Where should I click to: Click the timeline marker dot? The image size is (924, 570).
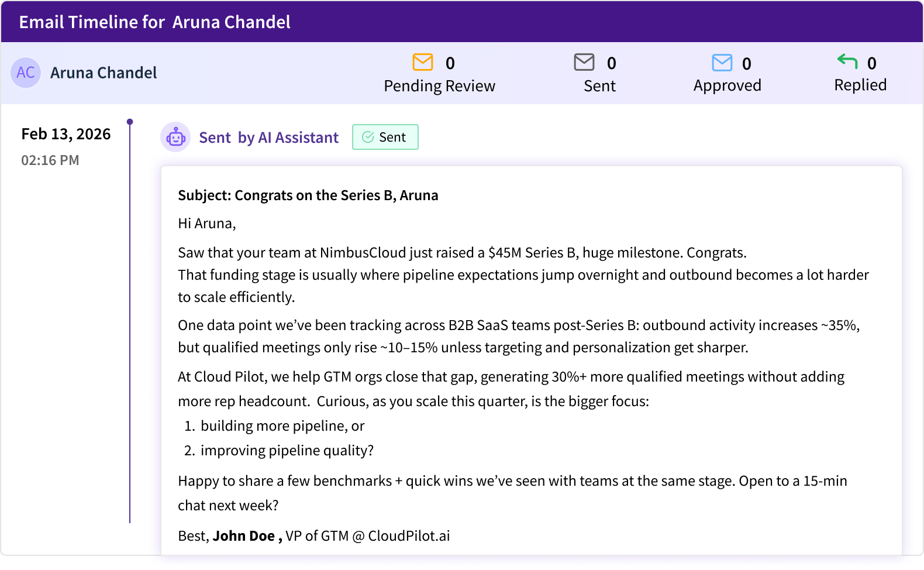pyautogui.click(x=130, y=122)
